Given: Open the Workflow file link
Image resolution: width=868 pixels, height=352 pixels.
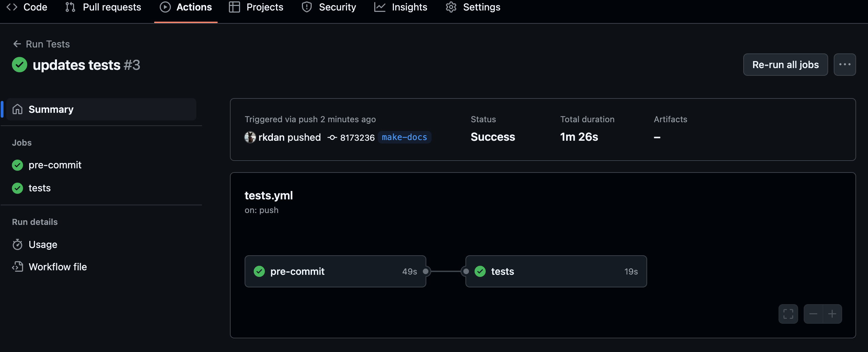Looking at the screenshot, I should pos(58,267).
